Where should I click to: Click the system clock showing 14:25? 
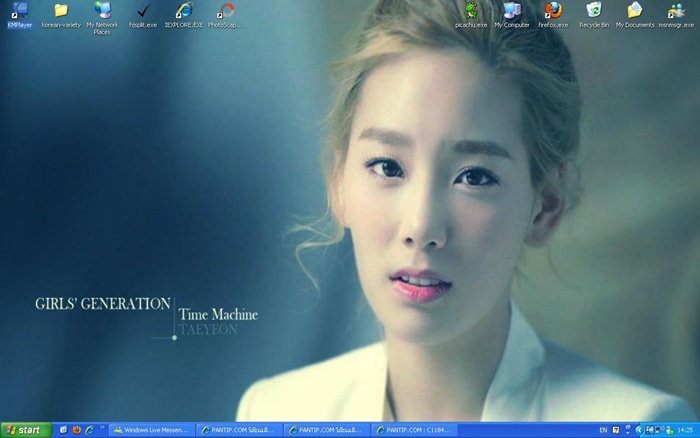[x=685, y=430]
